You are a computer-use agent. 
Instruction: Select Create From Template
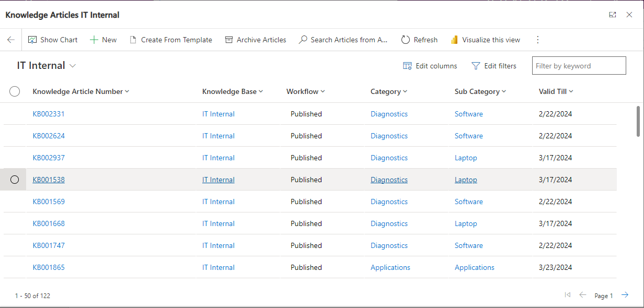171,40
